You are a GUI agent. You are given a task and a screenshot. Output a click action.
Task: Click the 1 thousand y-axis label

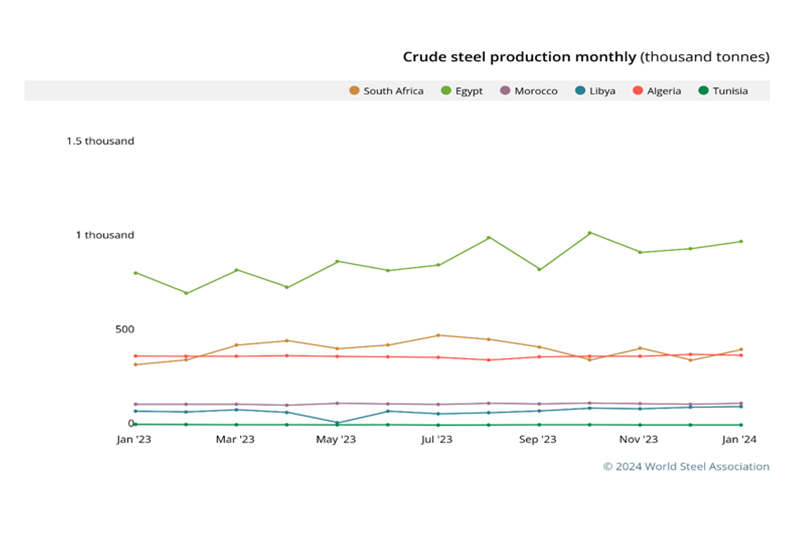click(x=105, y=235)
